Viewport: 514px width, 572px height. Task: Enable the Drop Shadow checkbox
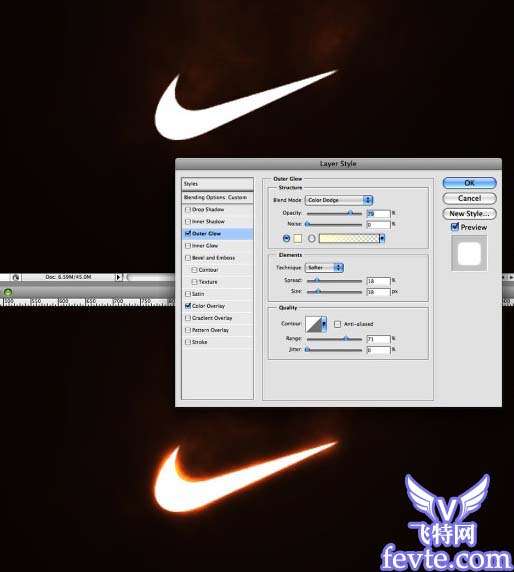click(188, 209)
